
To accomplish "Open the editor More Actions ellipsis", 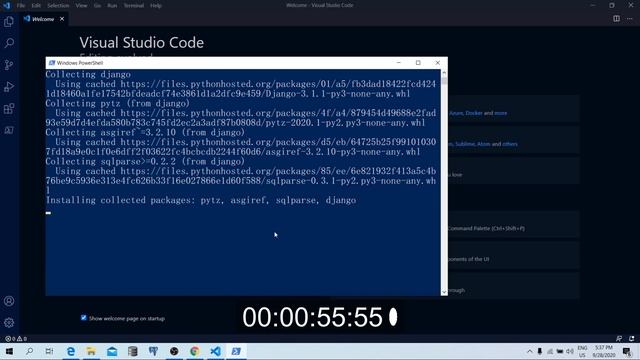I will (x=629, y=19).
